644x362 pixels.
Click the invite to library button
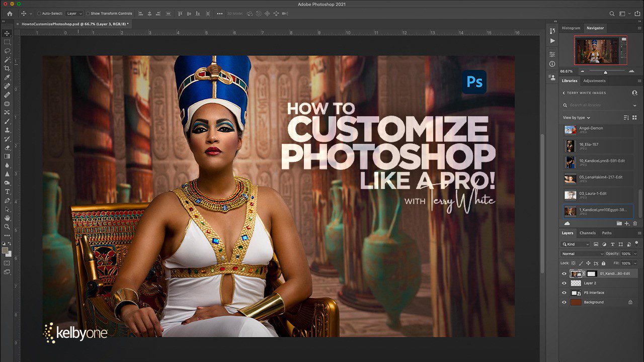click(x=634, y=93)
